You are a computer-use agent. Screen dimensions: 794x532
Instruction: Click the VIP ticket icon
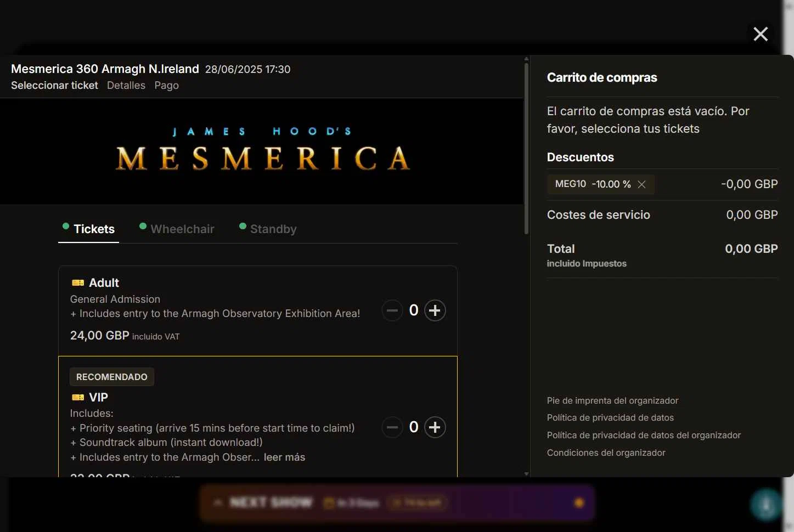[x=78, y=397]
